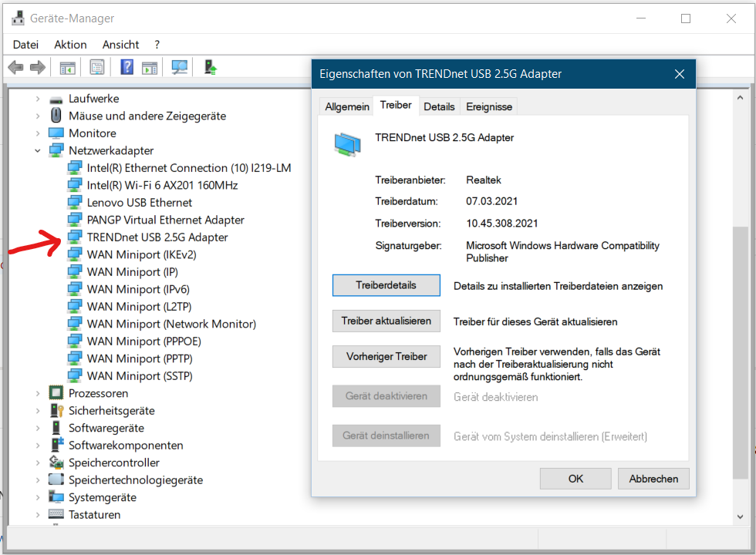
Task: Click the Laufwerke drive icon
Action: [x=56, y=99]
